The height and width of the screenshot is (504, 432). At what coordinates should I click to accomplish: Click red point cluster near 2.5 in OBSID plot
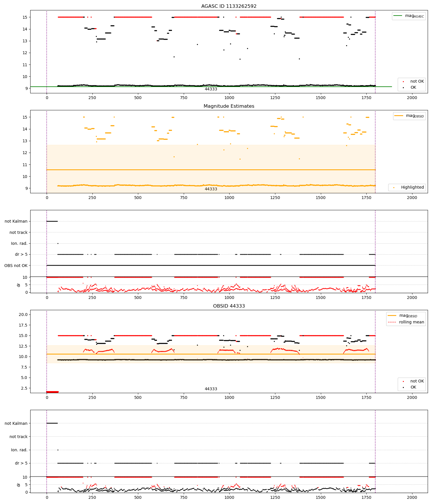point(52,392)
